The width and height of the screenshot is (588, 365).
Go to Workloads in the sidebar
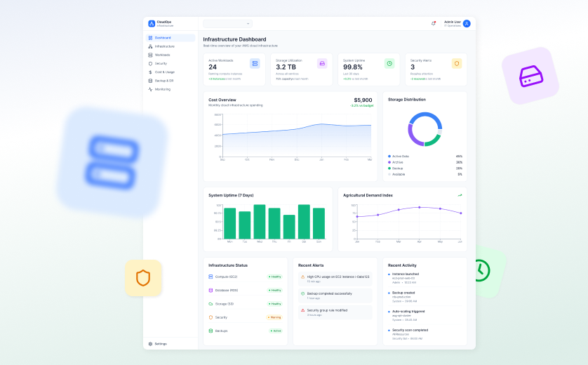click(162, 55)
